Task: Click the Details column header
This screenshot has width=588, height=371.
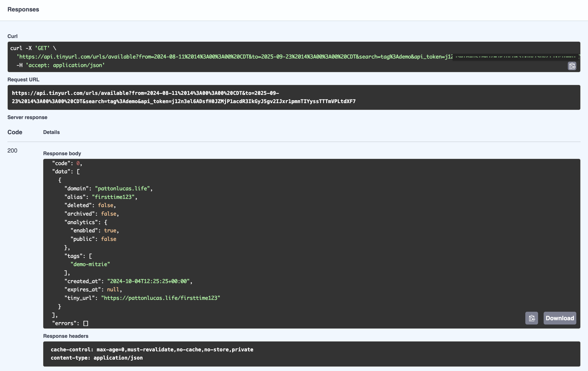Action: (x=51, y=132)
